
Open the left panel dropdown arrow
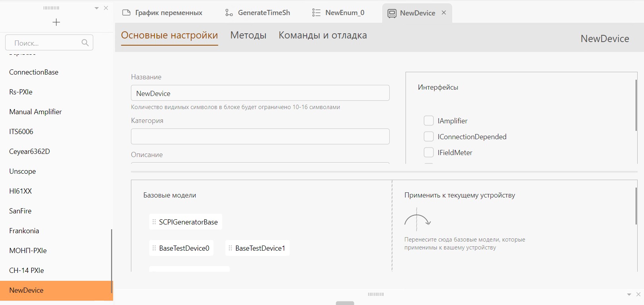pyautogui.click(x=96, y=8)
